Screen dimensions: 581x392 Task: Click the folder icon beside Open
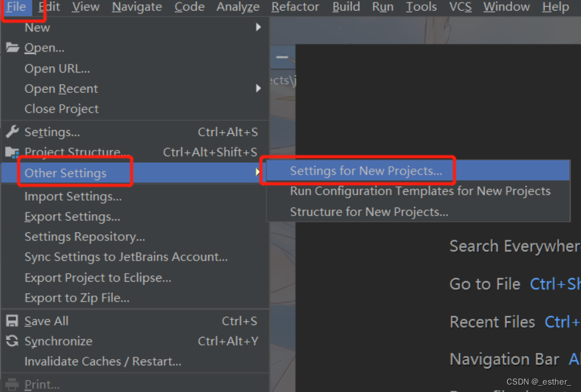(x=12, y=48)
